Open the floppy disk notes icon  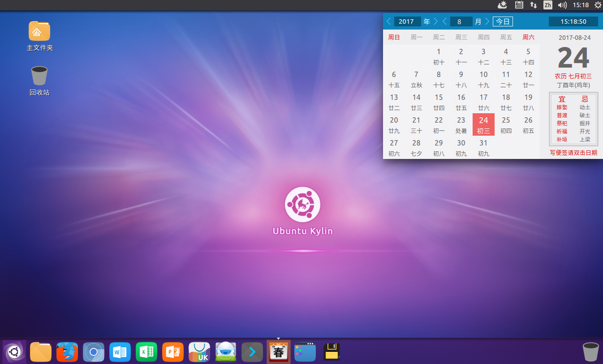tap(332, 352)
